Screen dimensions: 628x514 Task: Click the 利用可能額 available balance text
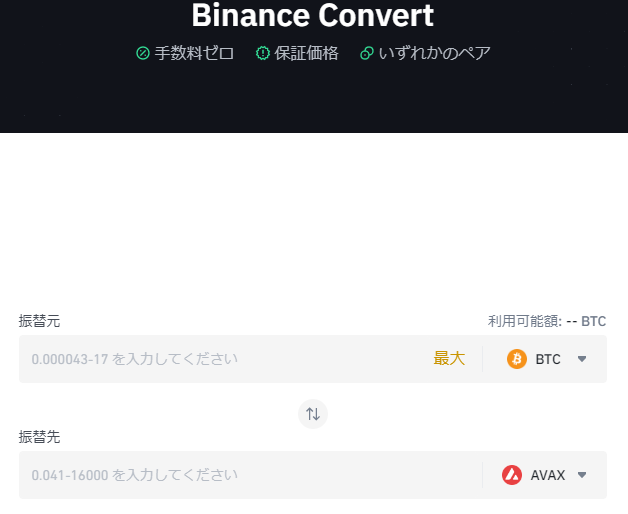pyautogui.click(x=547, y=321)
